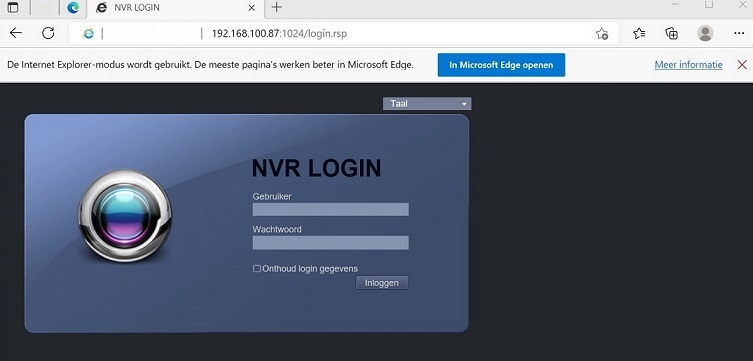Open a new tab with plus button
This screenshot has height=361, width=753.
(277, 7)
